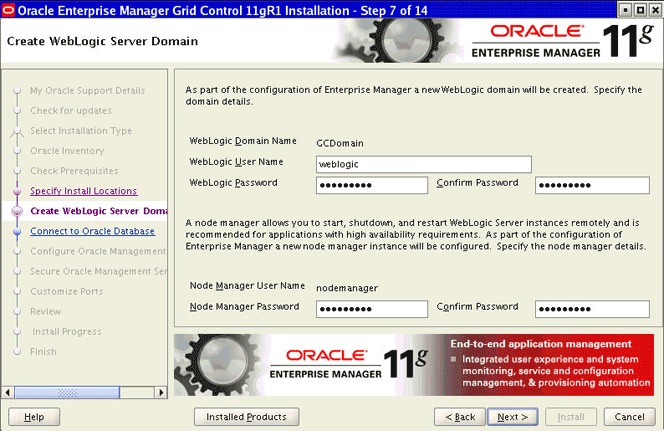
Task: Click the Configure Oracle Management step
Action: [98, 251]
